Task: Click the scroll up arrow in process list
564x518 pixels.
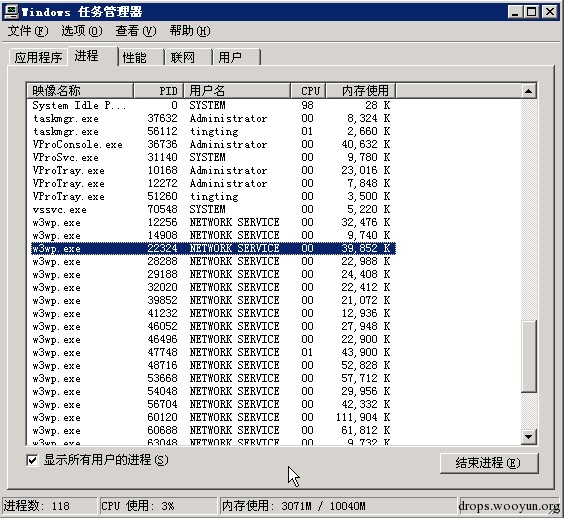Action: click(x=528, y=91)
